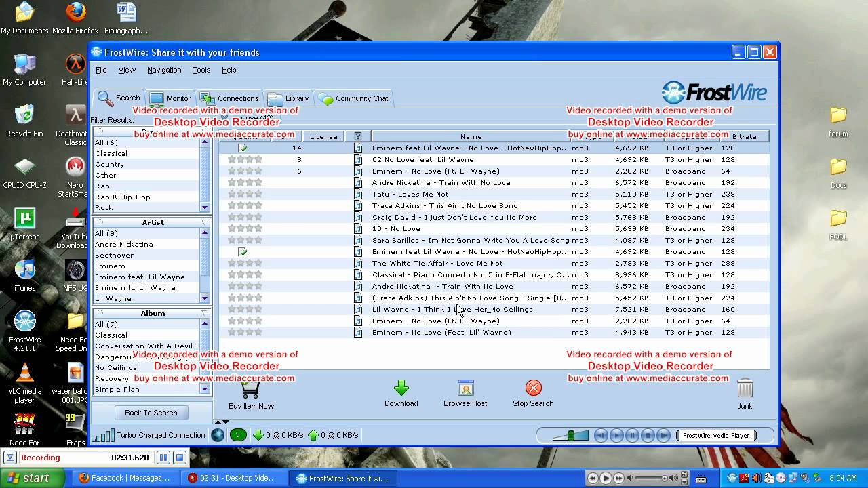Viewport: 868px width, 488px height.
Task: Click pause button in FrostWire Media Player
Action: coord(632,436)
